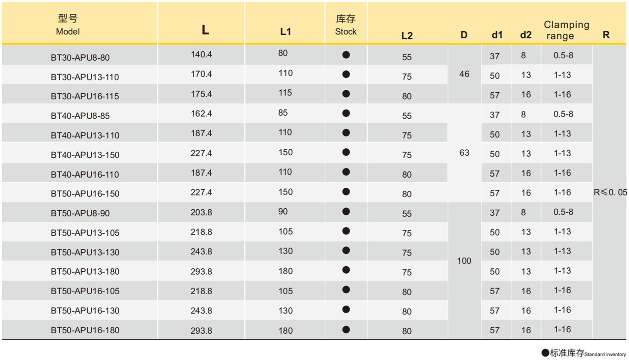
Task: Click the R≤0.05 cell
Action: 610,192
